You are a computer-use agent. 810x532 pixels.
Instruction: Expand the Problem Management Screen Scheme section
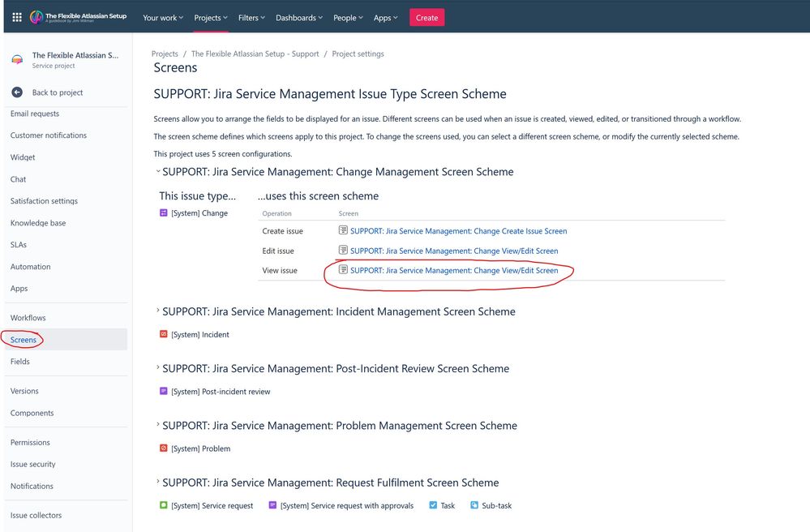click(x=157, y=425)
